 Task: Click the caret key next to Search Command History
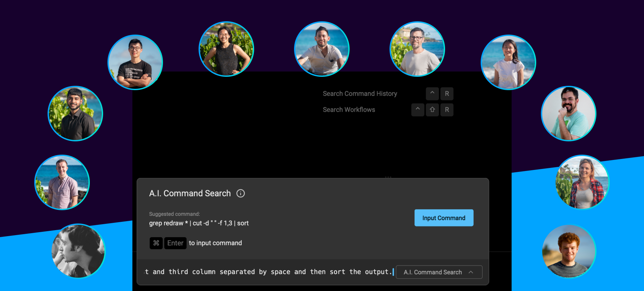(432, 94)
